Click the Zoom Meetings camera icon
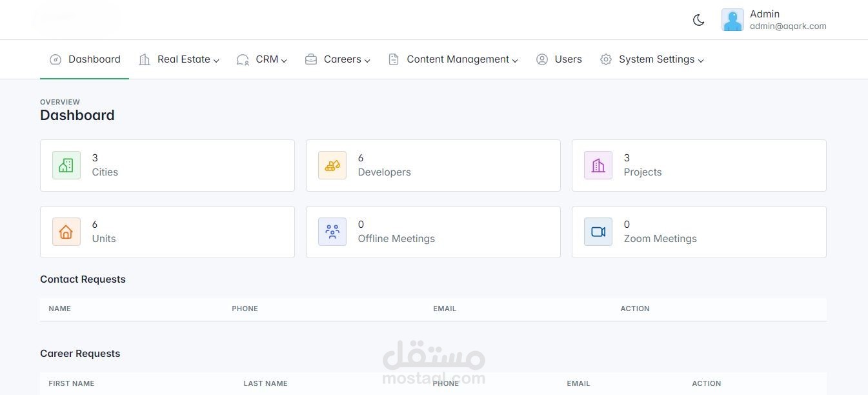Viewport: 868px width, 395px height. point(598,232)
